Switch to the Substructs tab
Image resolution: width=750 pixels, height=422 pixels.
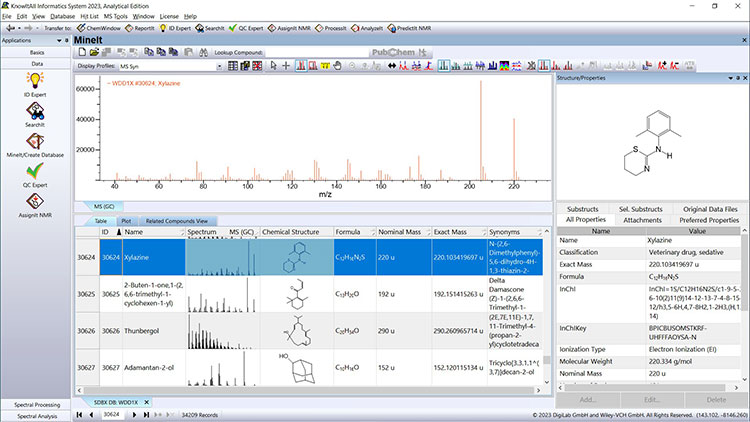(x=583, y=207)
